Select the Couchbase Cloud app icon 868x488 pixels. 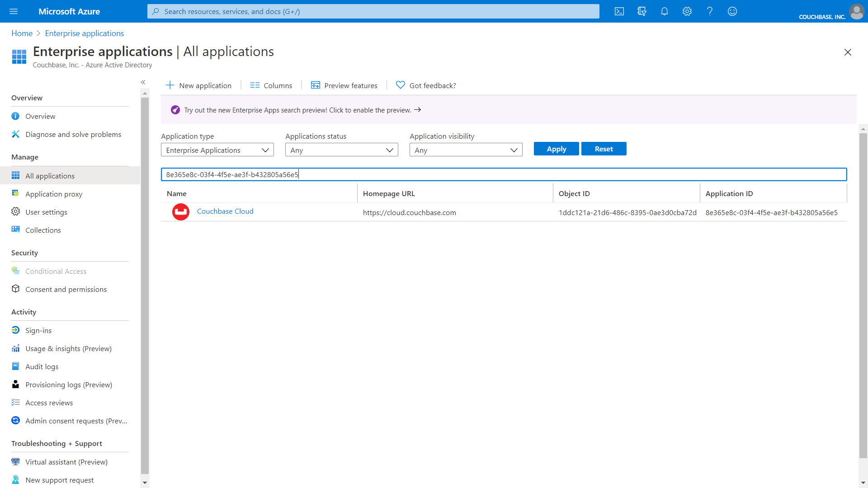[180, 211]
